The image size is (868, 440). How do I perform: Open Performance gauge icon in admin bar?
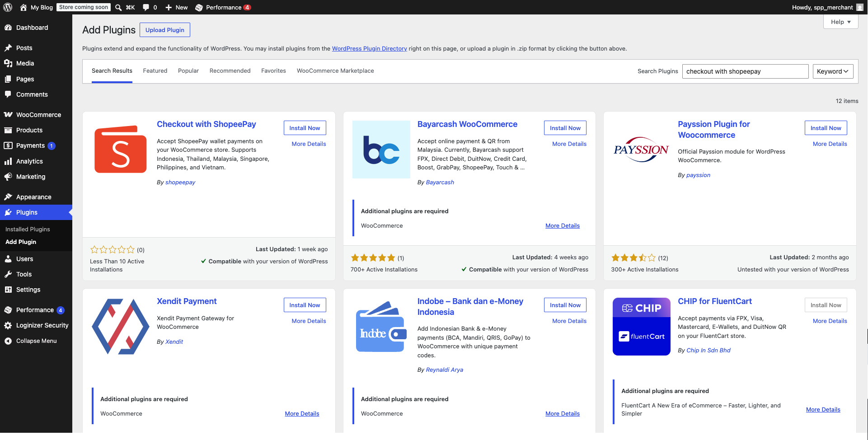199,7
